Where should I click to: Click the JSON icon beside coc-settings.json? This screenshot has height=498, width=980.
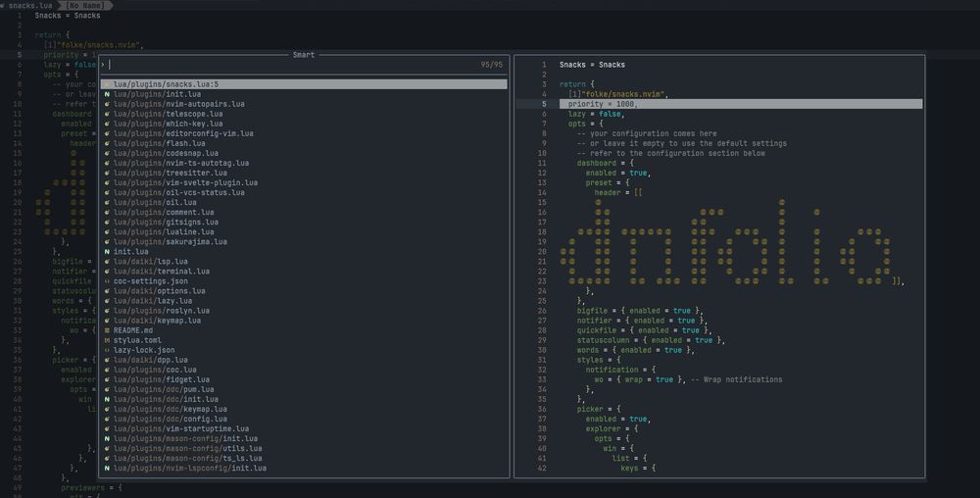(107, 281)
